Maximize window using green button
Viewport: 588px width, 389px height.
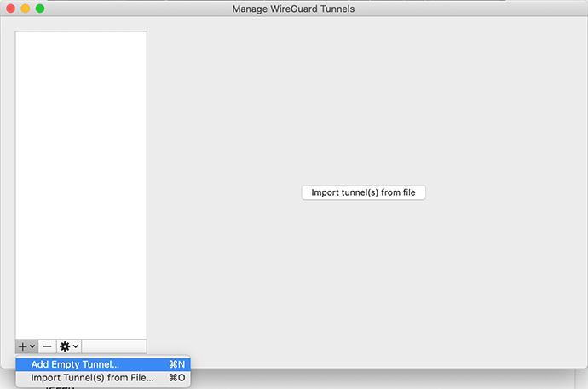(40, 9)
